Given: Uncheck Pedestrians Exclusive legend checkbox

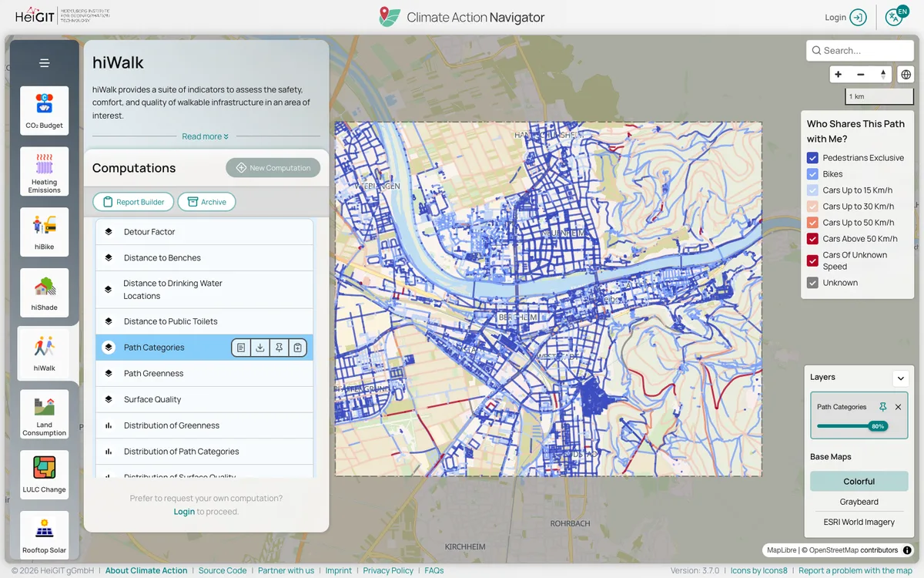Looking at the screenshot, I should click(812, 158).
